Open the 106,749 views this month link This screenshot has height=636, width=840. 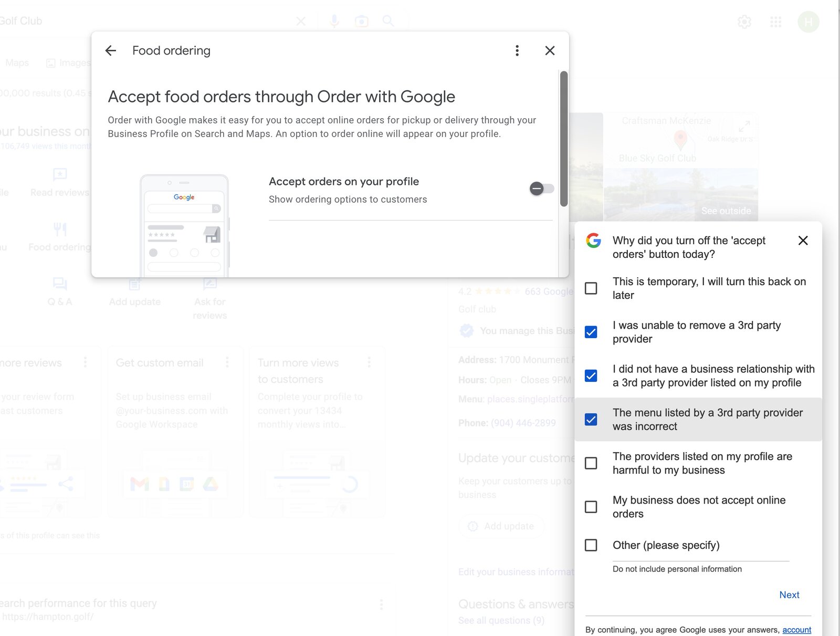tap(46, 146)
